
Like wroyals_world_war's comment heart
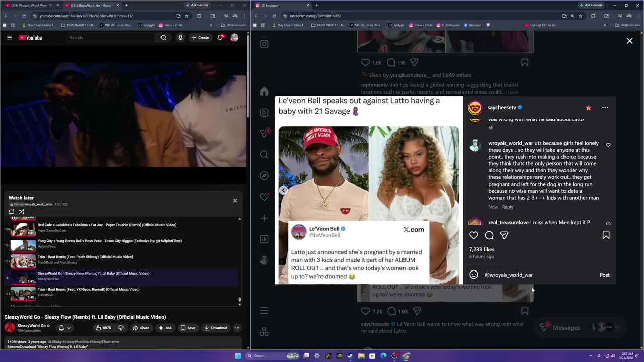[x=608, y=145]
